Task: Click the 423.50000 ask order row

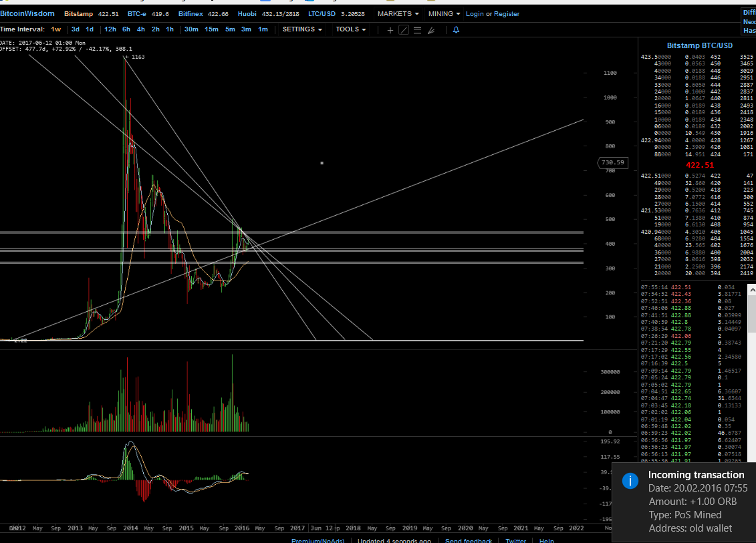Action: point(697,57)
